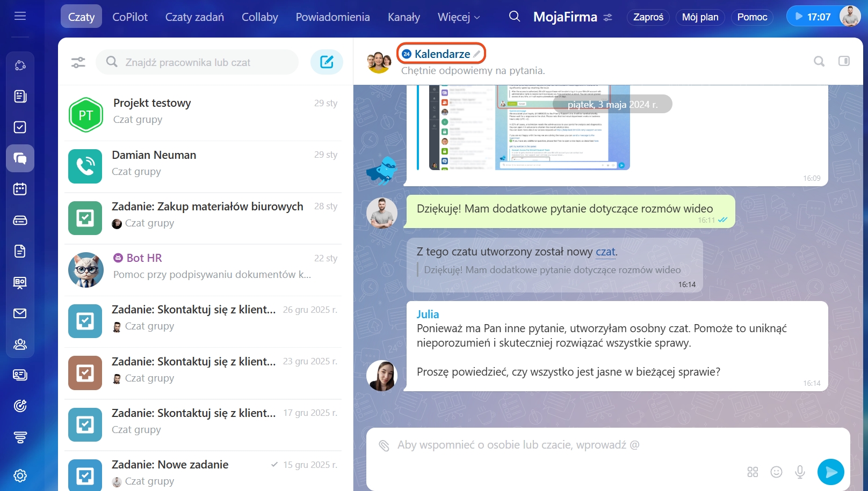Click the paperclip attach file icon

(384, 445)
